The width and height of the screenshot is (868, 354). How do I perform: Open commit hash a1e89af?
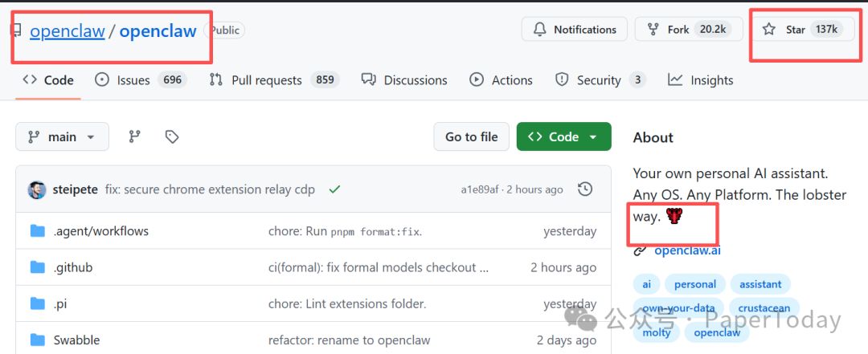click(x=481, y=189)
